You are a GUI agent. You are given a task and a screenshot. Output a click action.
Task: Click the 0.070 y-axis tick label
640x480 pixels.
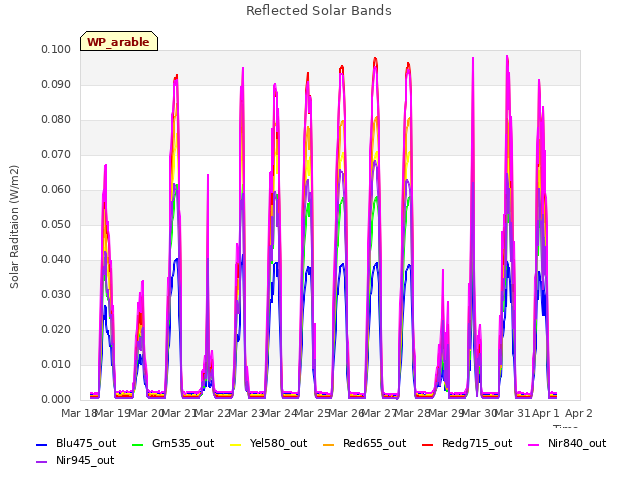pos(56,155)
